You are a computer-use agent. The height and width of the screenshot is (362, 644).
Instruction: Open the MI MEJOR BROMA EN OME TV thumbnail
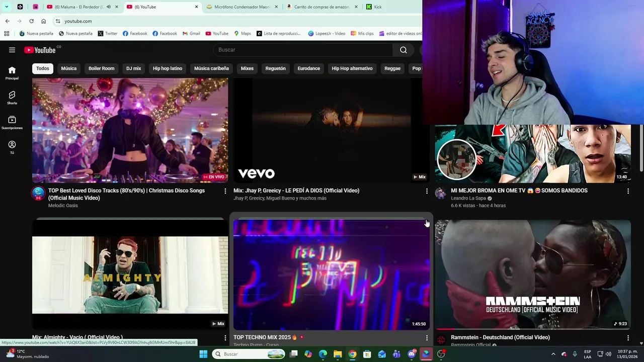[x=533, y=153]
